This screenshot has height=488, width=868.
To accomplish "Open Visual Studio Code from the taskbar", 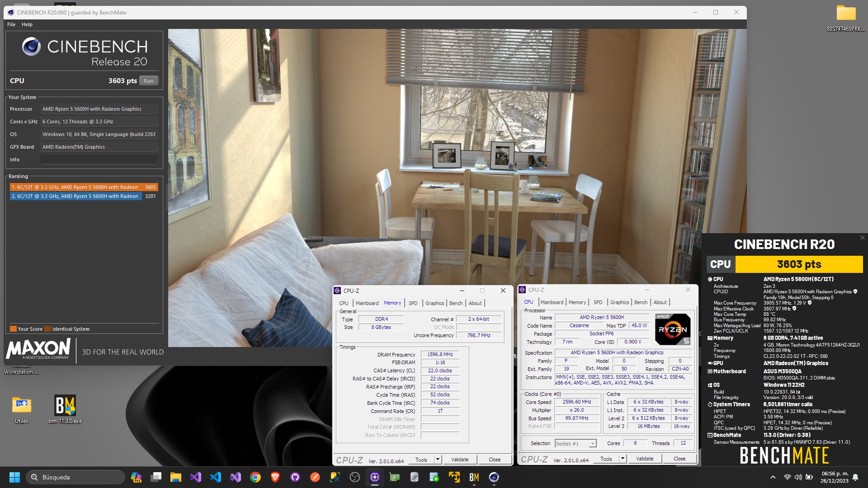I will click(x=216, y=477).
